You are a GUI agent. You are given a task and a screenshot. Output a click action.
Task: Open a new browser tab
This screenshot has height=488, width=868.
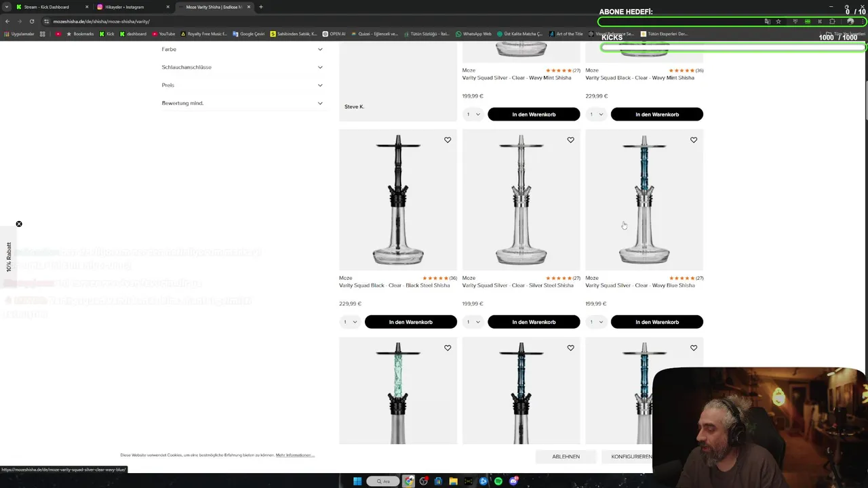click(x=261, y=7)
